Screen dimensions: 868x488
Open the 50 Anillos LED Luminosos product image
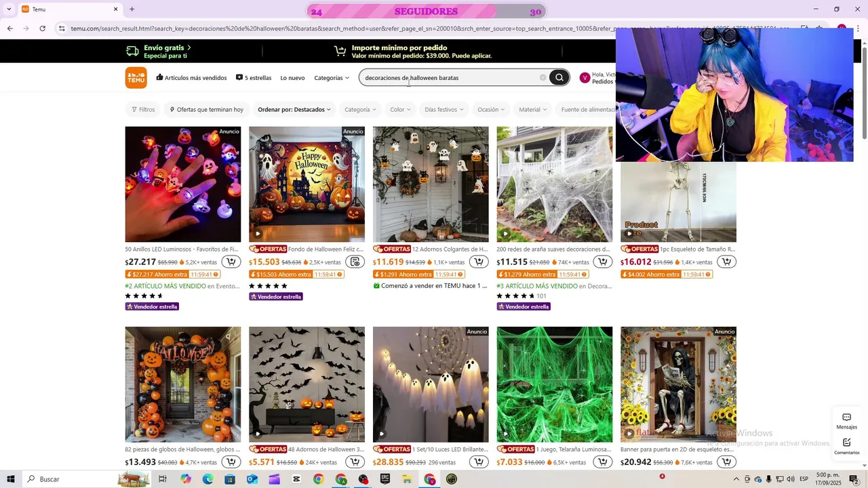coord(183,184)
